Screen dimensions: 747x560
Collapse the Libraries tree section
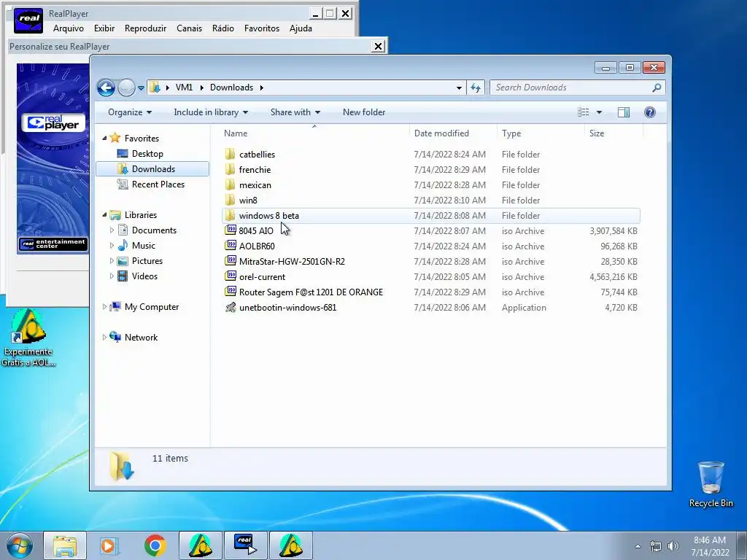coord(104,215)
